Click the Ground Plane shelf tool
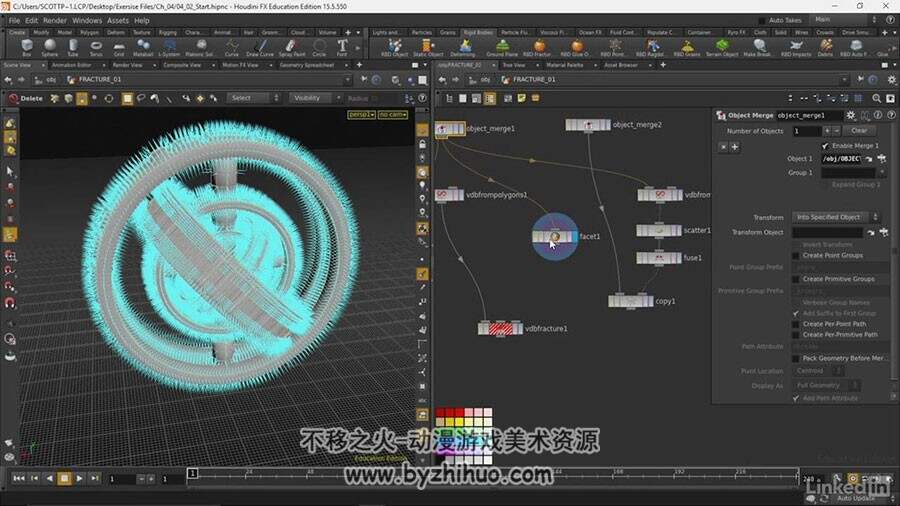Screen dimensions: 900x506 [502, 47]
